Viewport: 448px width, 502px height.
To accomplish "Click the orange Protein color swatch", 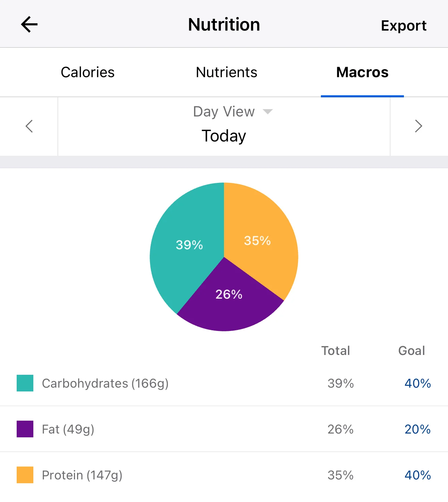I will click(x=25, y=475).
